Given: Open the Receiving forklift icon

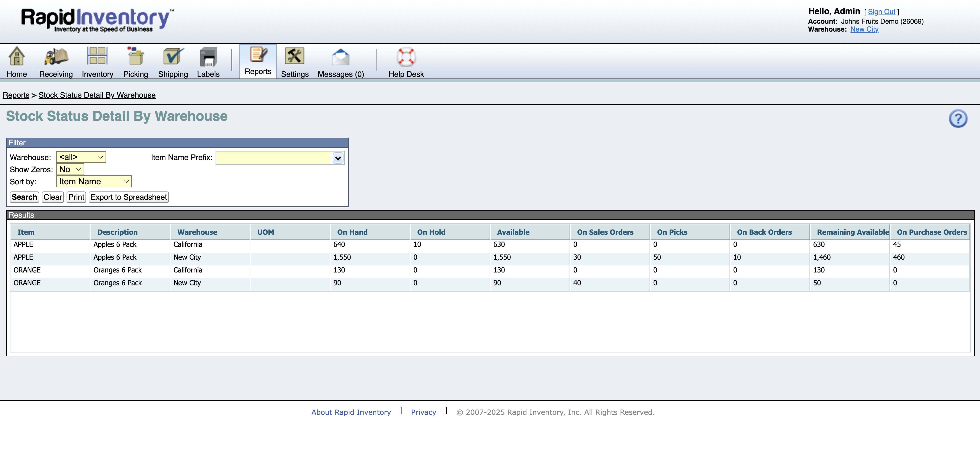Looking at the screenshot, I should pyautogui.click(x=56, y=56).
